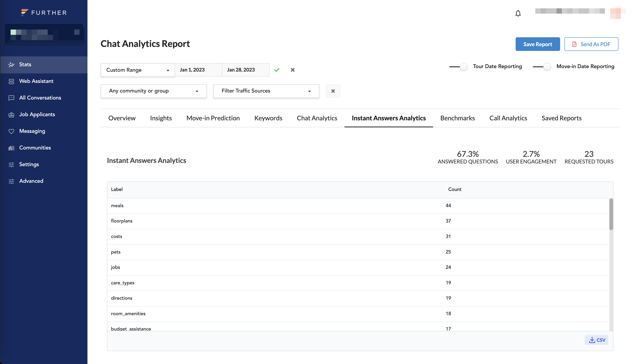Open Communities in the sidebar
Screen dimensions: 633x364
44,148
